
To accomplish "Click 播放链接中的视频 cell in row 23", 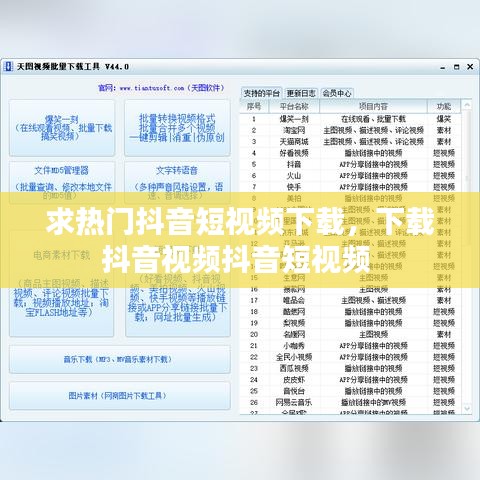I will point(373,368).
